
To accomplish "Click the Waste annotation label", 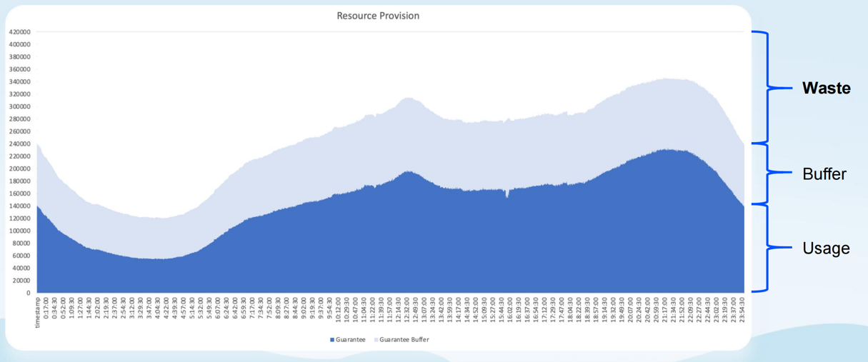I will pos(827,88).
